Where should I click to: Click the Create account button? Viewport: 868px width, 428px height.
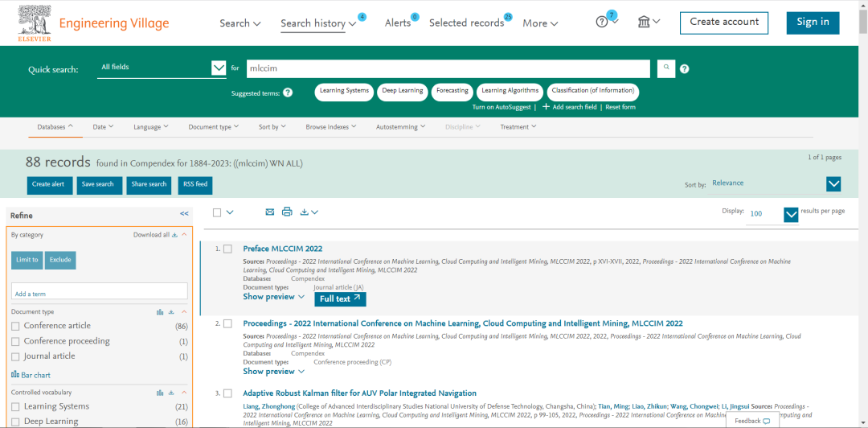coord(724,23)
